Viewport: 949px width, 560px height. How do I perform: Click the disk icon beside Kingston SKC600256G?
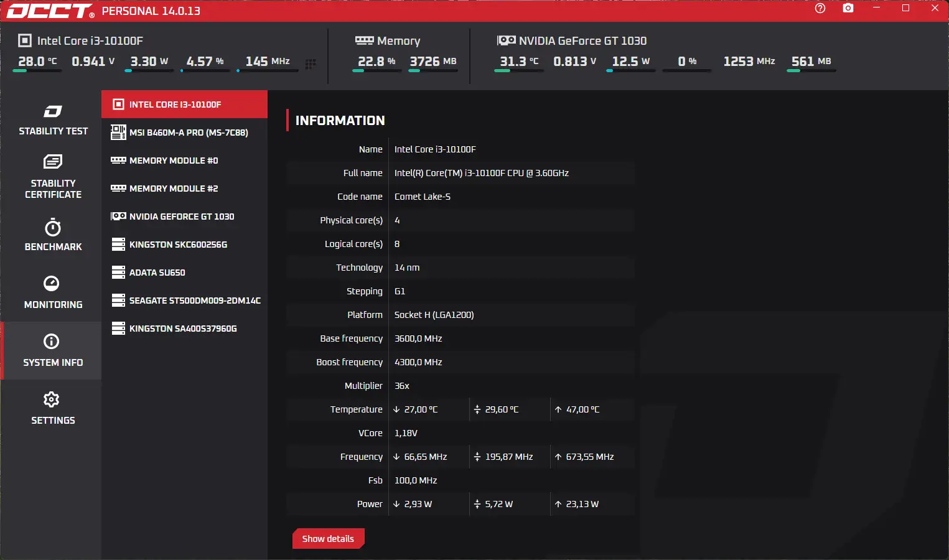[118, 244]
